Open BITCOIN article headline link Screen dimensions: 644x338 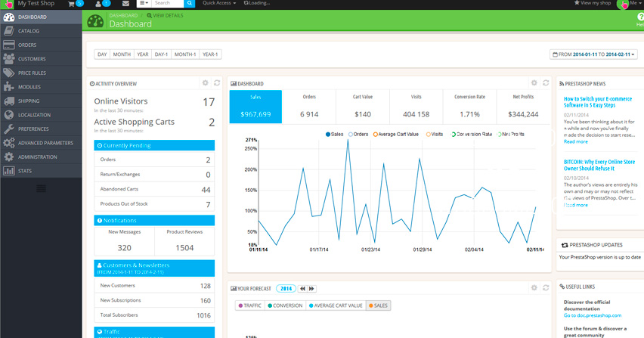point(599,165)
